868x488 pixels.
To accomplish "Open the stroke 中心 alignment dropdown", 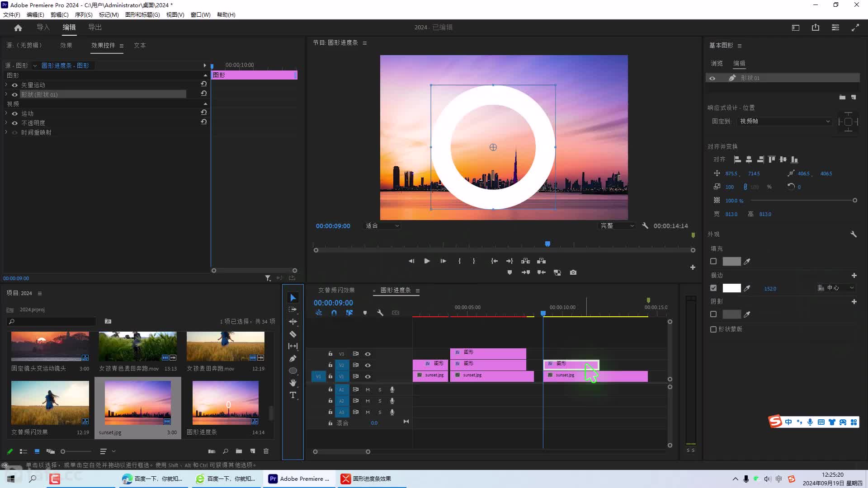I will coord(836,288).
